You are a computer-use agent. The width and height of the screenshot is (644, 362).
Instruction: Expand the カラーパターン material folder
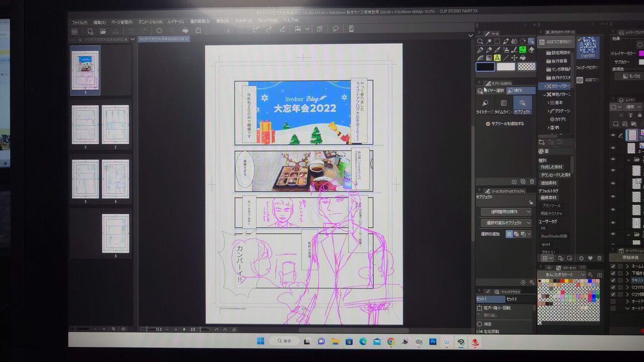[545, 86]
